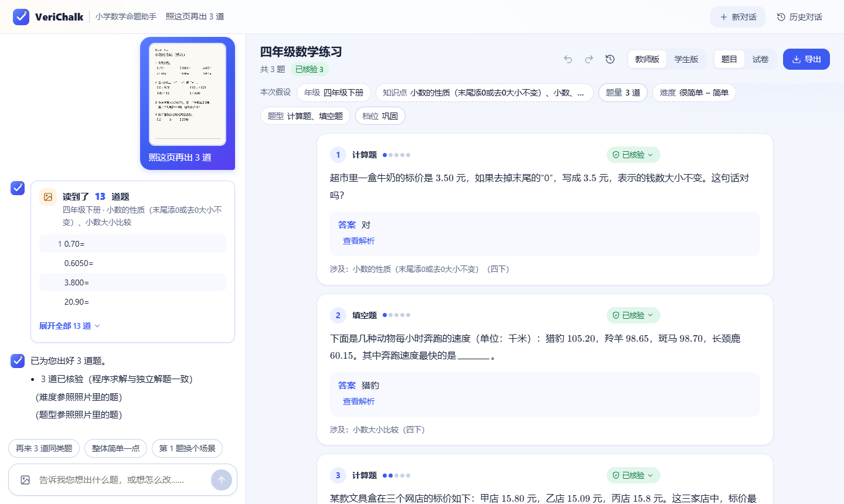Click the uploaded worksheet thumbnail
Viewport: 844px width, 504px height.
188,94
